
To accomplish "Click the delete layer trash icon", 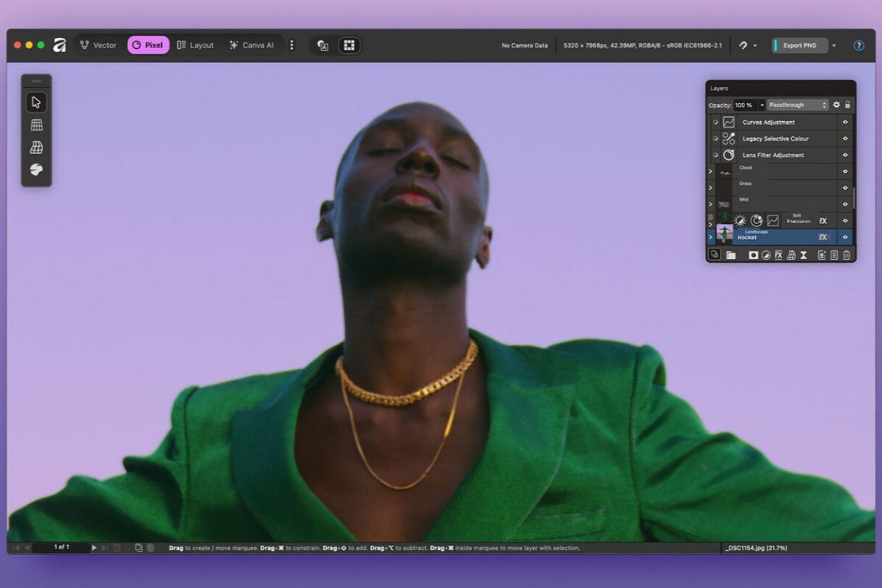I will (x=847, y=255).
